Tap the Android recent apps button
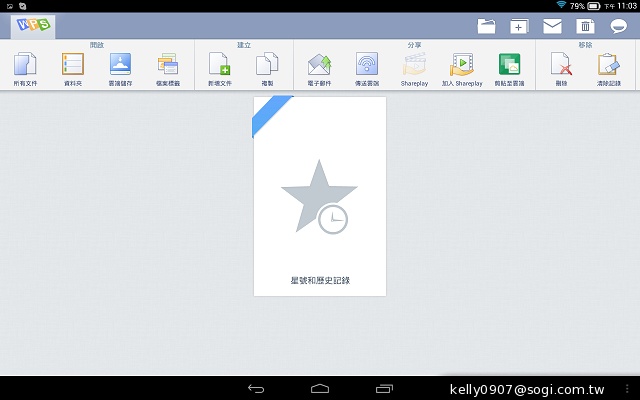The width and height of the screenshot is (640, 400). (x=384, y=389)
